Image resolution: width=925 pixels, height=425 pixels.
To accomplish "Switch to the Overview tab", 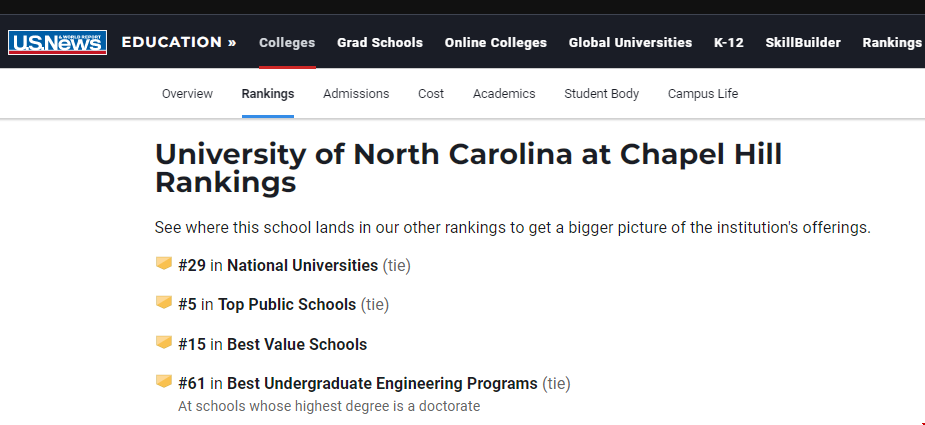I will [x=187, y=94].
